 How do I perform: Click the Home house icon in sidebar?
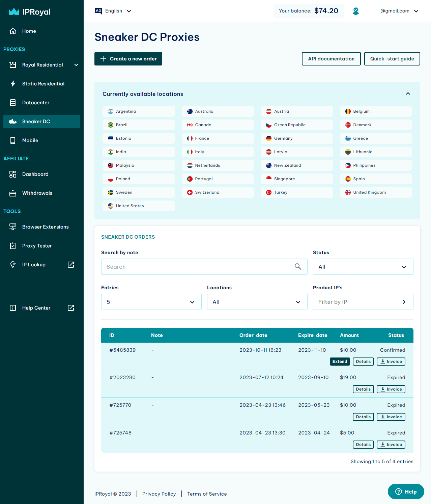[x=13, y=31]
